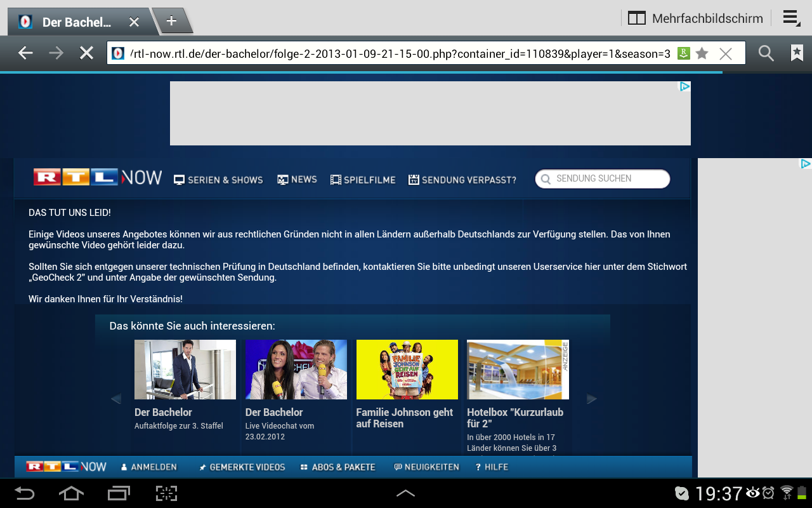Screen dimensions: 812x508
Task: Tap the 19:37 clock in status bar
Action: (x=719, y=493)
